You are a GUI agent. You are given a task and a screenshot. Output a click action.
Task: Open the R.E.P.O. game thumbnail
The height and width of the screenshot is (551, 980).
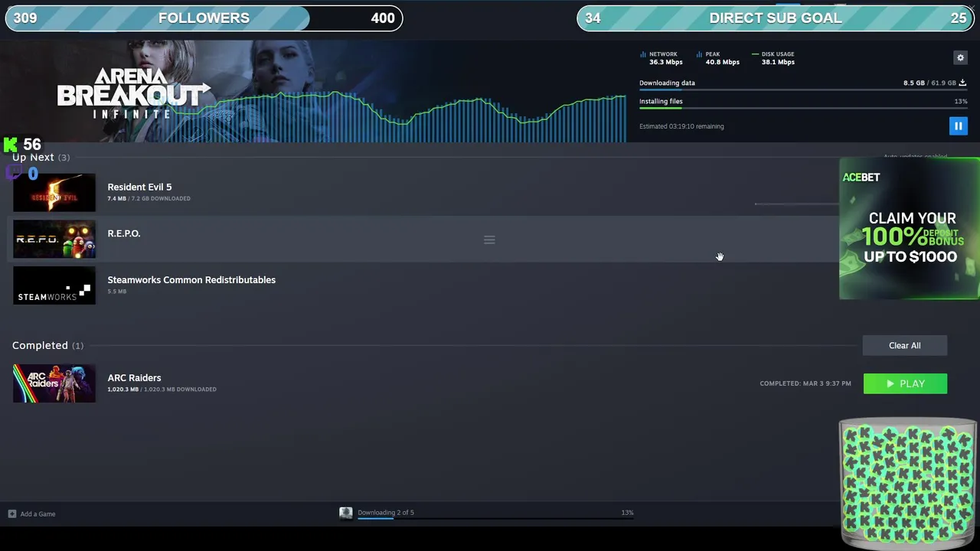coord(54,239)
